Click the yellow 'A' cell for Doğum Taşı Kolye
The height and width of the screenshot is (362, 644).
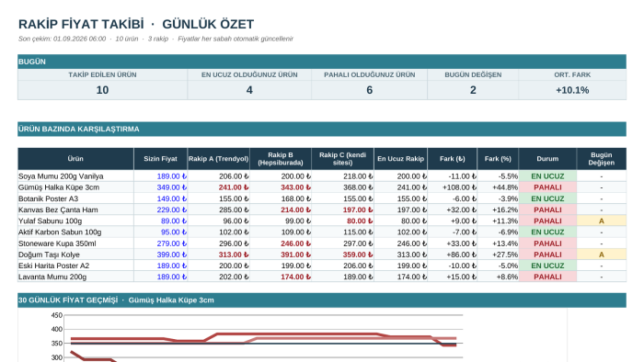[x=602, y=255]
